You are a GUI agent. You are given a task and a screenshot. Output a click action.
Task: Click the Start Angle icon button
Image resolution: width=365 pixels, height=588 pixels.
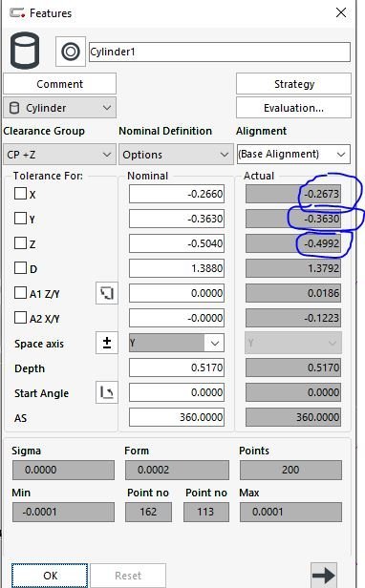107,392
